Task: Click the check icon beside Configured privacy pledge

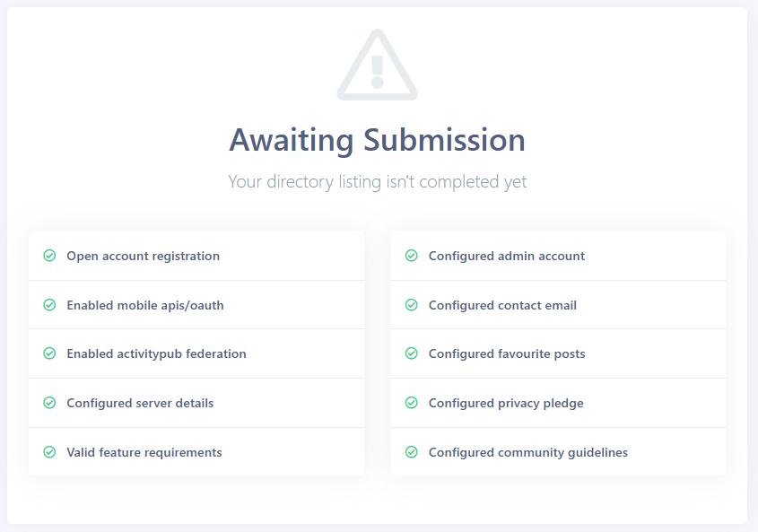Action: point(412,403)
